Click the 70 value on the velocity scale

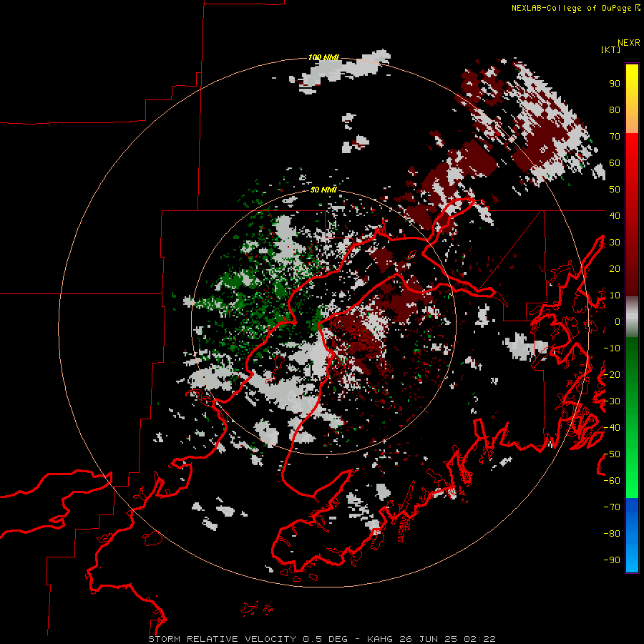[615, 137]
